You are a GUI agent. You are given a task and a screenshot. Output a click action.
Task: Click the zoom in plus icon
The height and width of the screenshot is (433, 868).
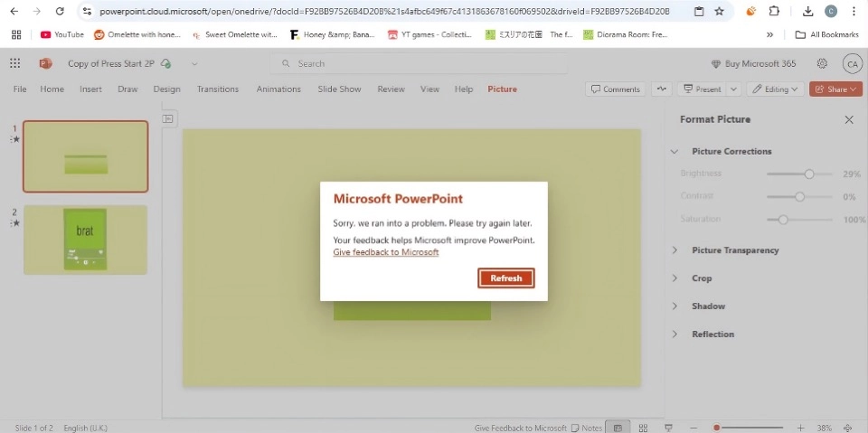click(801, 428)
